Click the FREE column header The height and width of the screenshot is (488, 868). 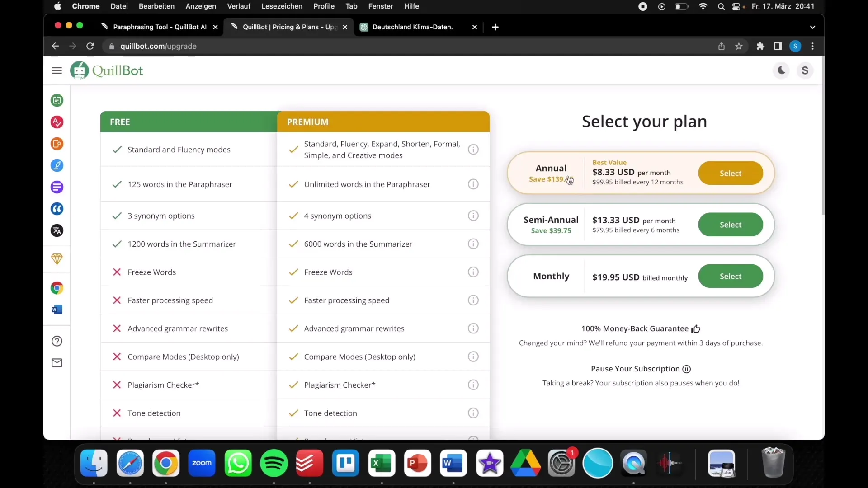tap(189, 122)
